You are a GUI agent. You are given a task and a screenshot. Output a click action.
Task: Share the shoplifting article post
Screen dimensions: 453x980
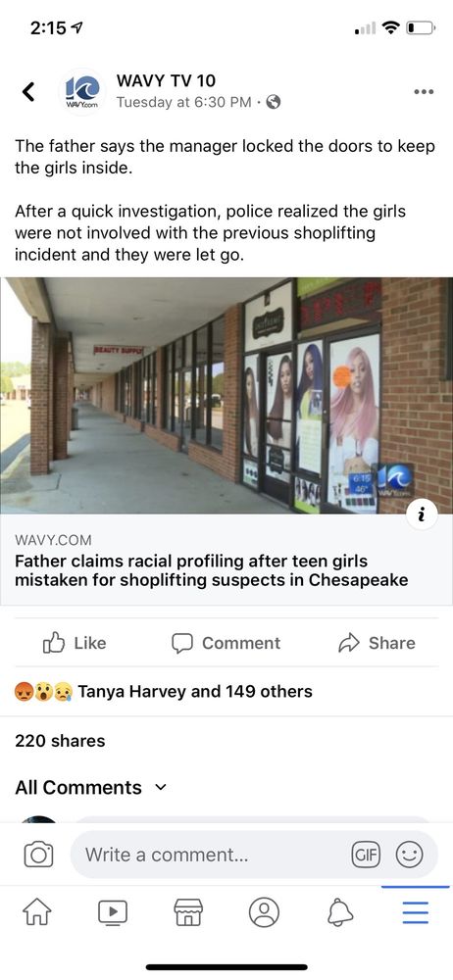[x=377, y=643]
